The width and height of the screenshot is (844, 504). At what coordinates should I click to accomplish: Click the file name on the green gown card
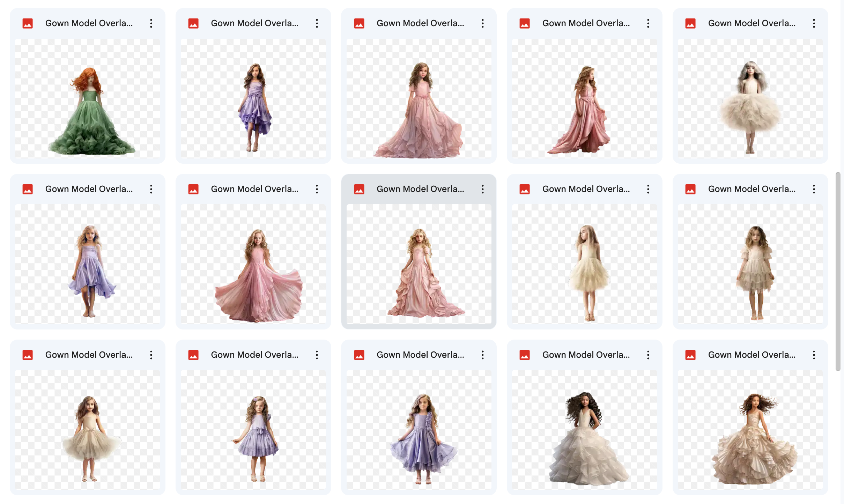89,23
